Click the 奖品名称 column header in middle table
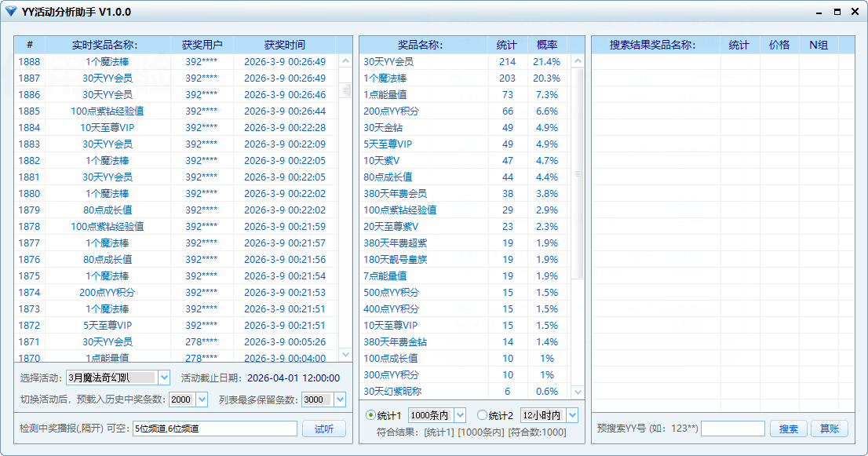Image resolution: width=868 pixels, height=456 pixels. (x=424, y=45)
